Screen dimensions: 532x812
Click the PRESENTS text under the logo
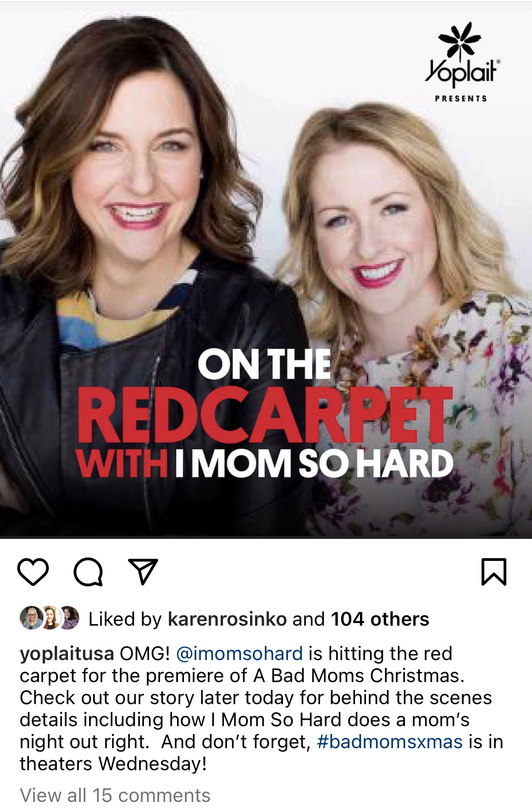(461, 98)
